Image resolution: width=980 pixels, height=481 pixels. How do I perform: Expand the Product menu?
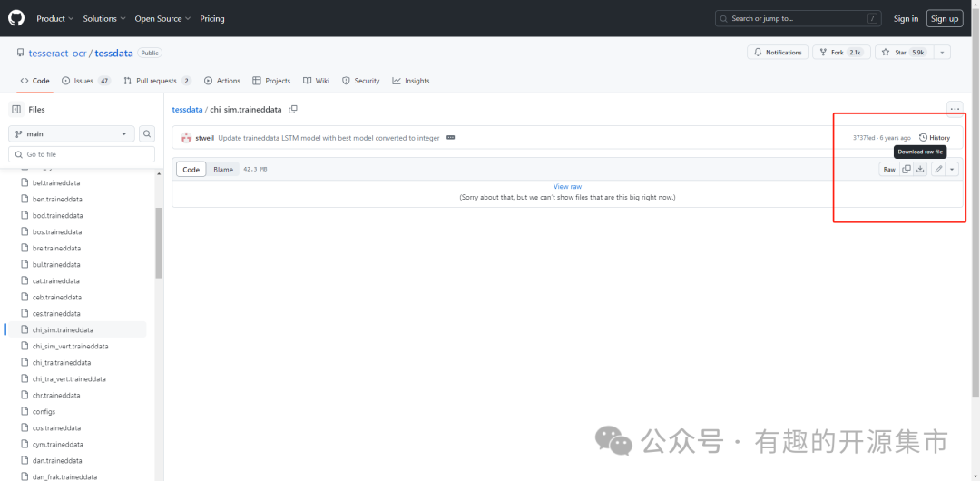(x=55, y=19)
